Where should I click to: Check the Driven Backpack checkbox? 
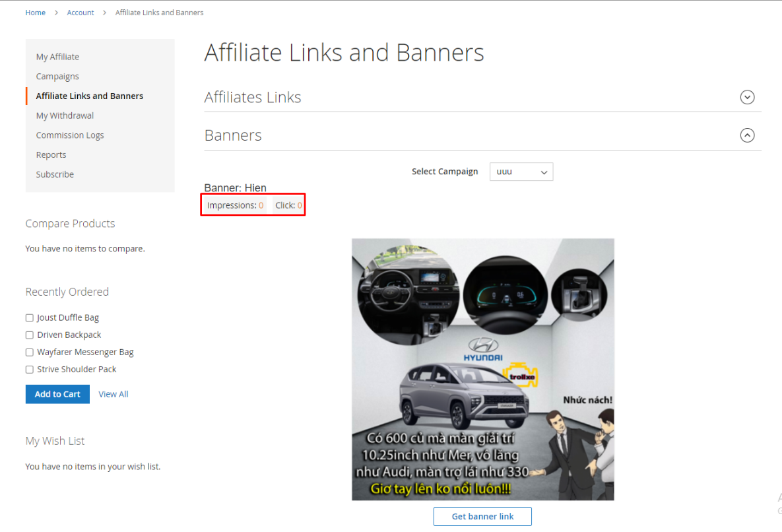click(29, 335)
